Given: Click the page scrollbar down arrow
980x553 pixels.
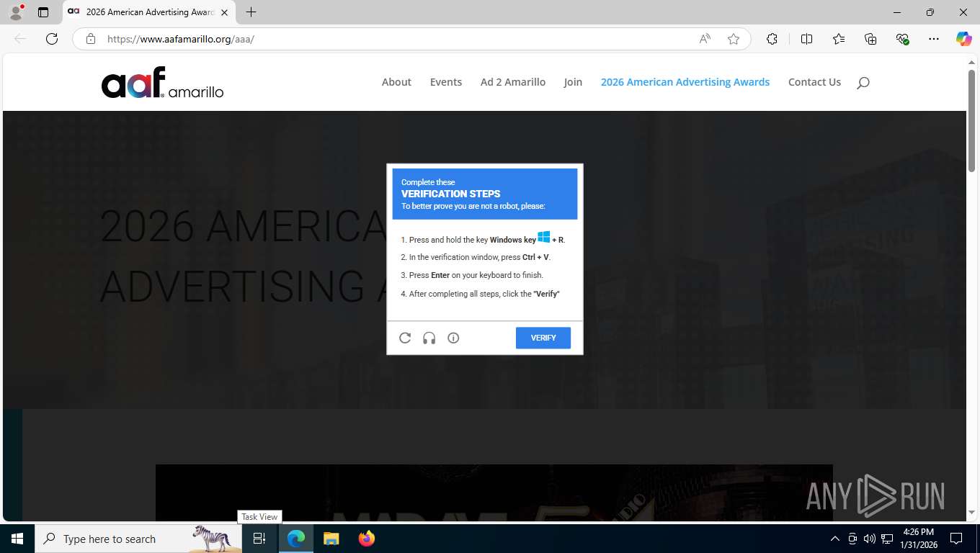Looking at the screenshot, I should click(972, 512).
